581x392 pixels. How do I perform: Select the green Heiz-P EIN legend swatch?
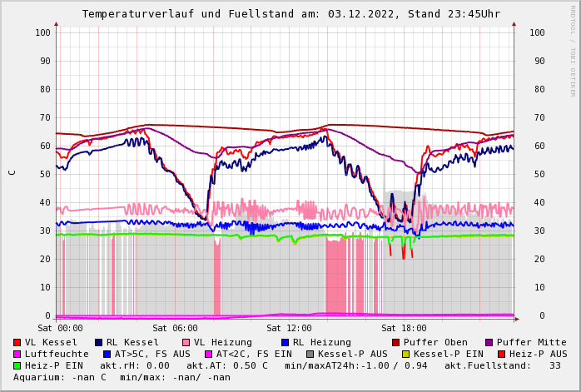[17, 365]
